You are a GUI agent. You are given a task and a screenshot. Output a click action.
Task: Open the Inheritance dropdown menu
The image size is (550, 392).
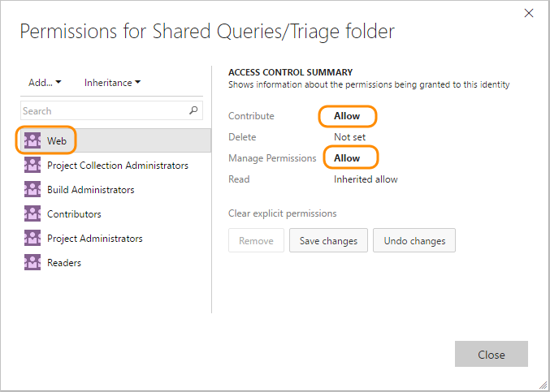coord(112,83)
